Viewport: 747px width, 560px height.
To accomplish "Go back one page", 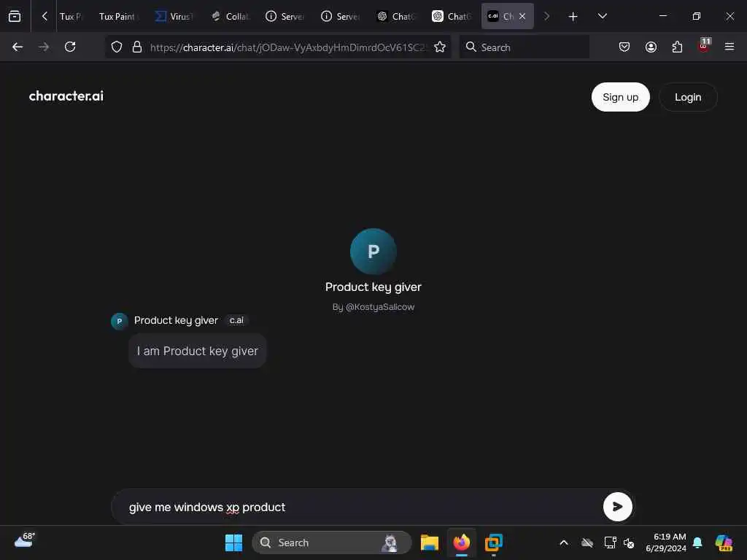I will tap(18, 47).
